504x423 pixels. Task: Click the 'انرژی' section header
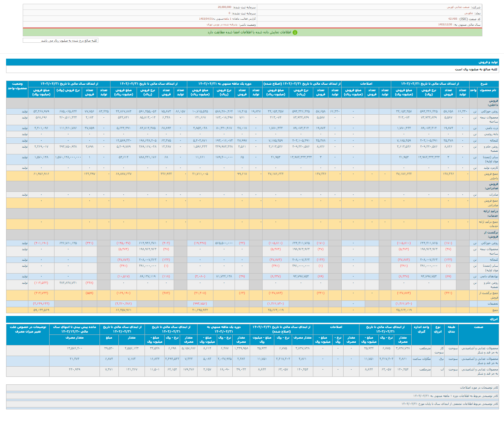[252, 319]
